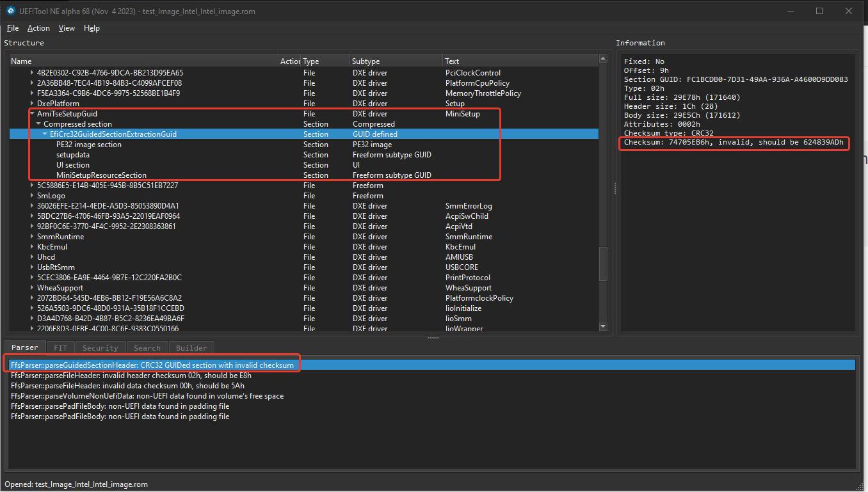Click the SmmErrorLog text cell
Viewport: 868px width, 492px height.
[x=468, y=206]
